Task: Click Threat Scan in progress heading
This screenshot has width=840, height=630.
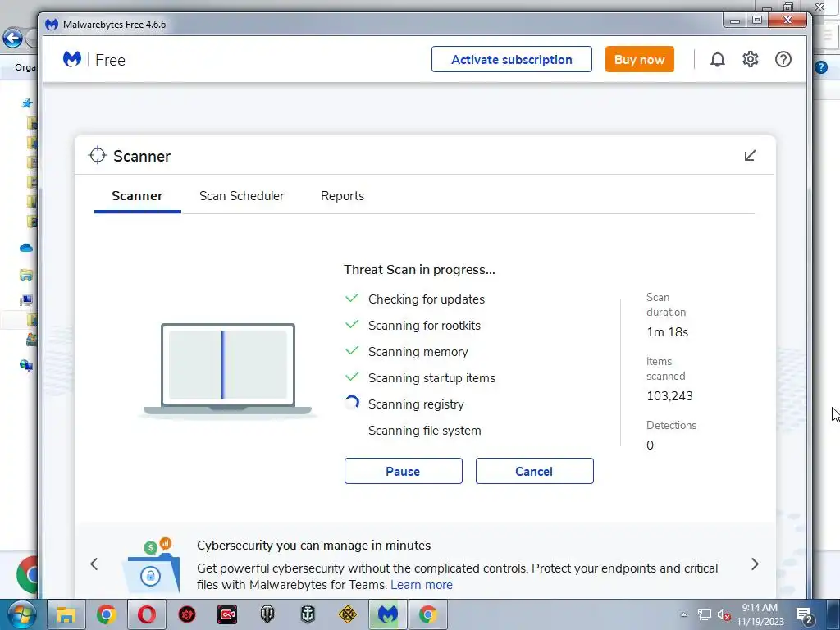Action: click(x=419, y=269)
